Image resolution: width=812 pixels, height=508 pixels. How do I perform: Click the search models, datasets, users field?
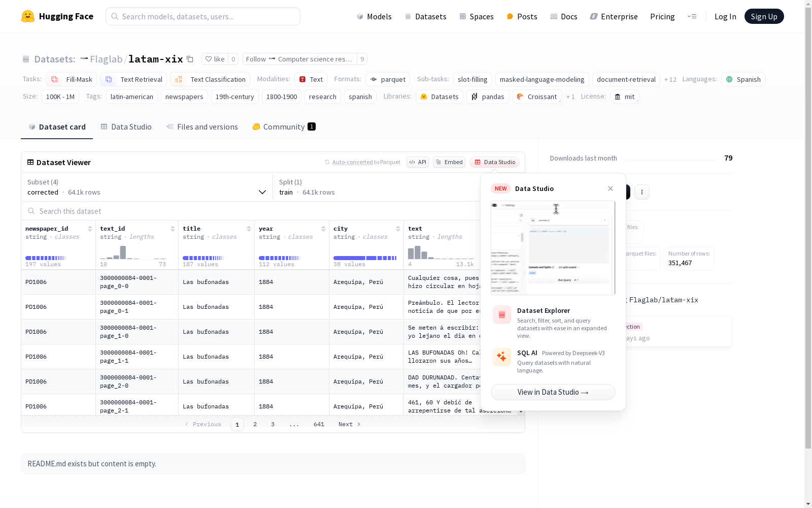(203, 16)
